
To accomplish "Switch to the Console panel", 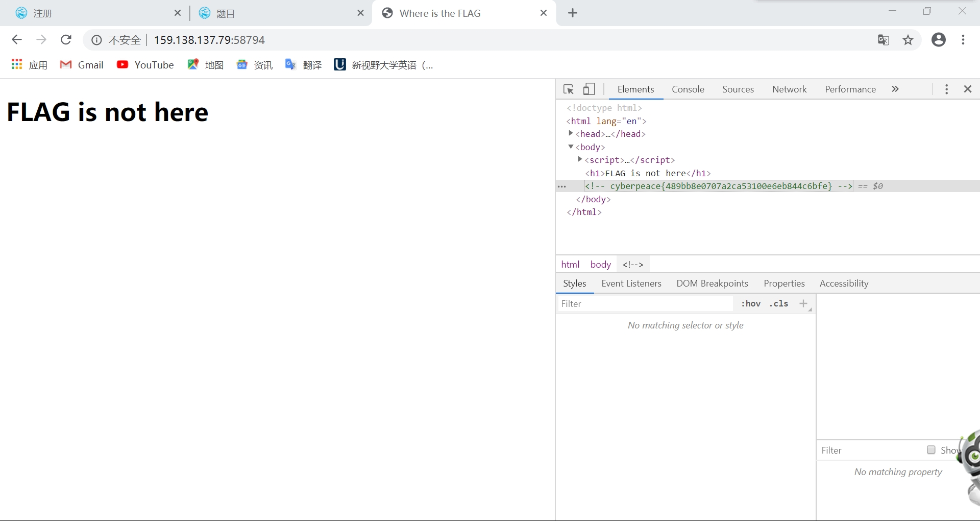I will (688, 89).
